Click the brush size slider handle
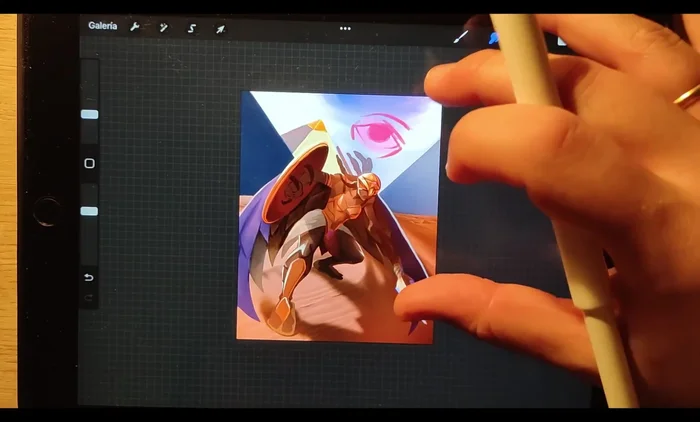This screenshot has height=422, width=700. pyautogui.click(x=89, y=114)
